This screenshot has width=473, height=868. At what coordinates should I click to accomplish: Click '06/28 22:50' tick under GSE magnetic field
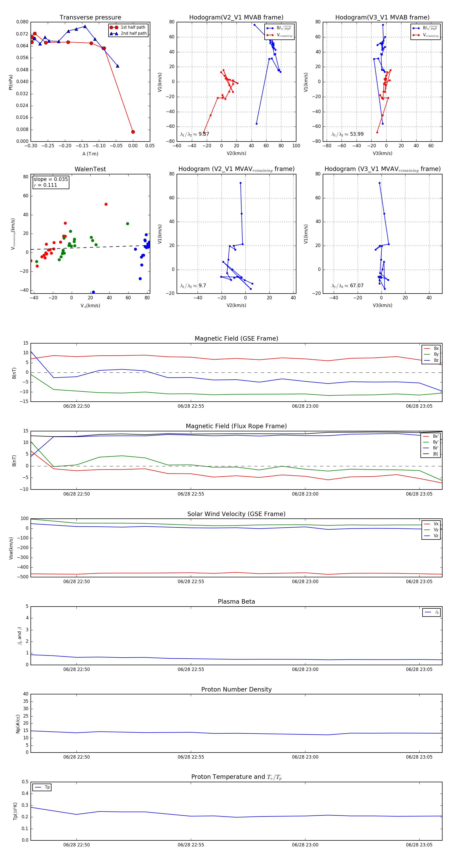[76, 406]
